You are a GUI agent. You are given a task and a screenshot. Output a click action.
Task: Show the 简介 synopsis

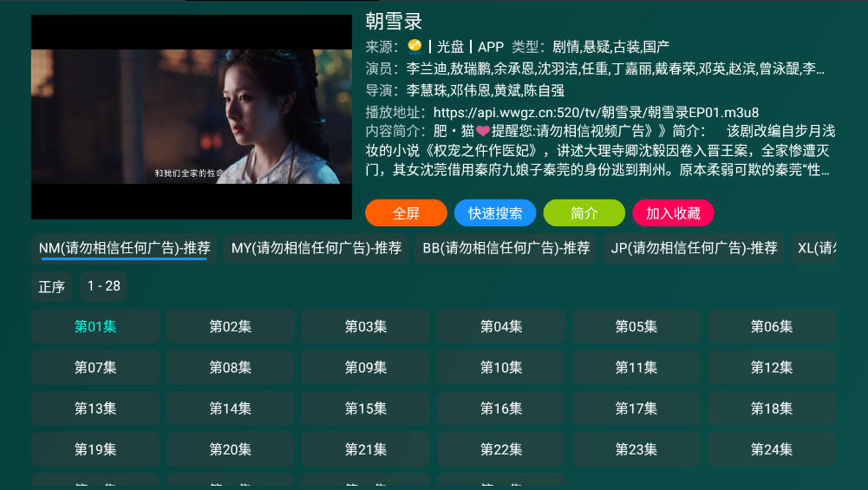[584, 213]
